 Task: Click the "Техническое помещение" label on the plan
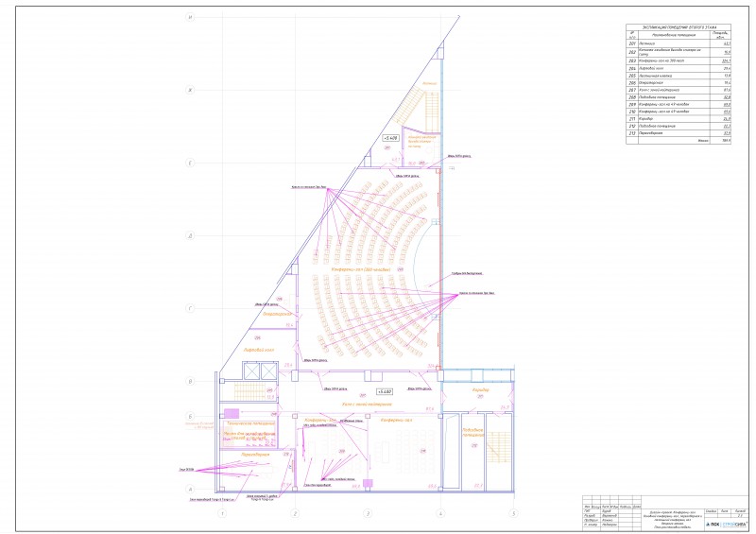pos(250,423)
